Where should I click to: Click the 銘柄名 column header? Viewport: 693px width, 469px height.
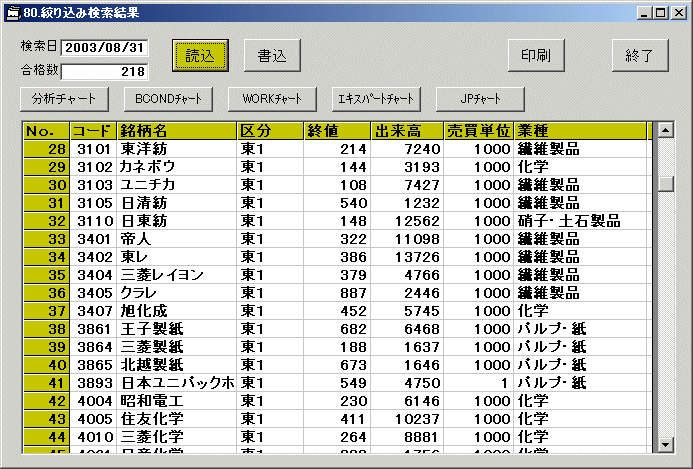[x=177, y=131]
